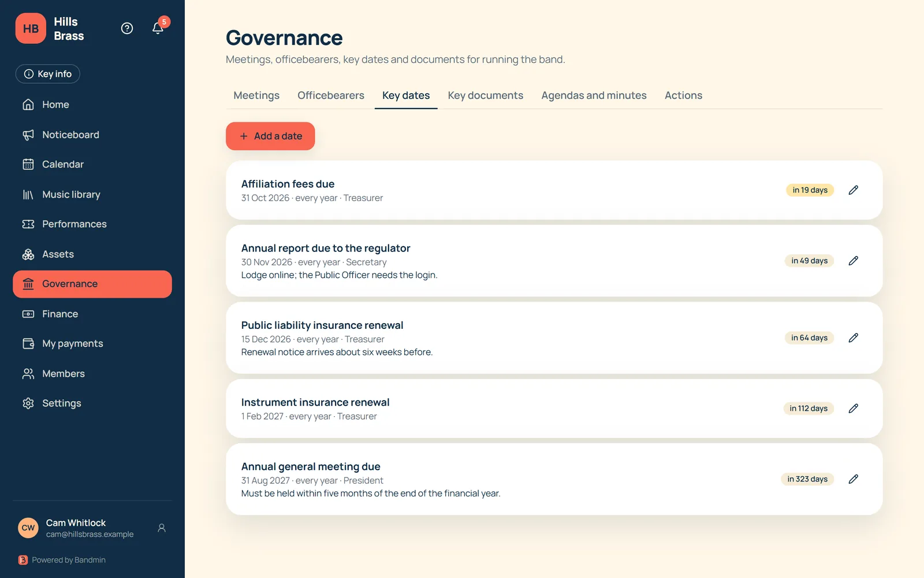
Task: Click the cam@hillsbrass.example email text
Action: click(90, 535)
